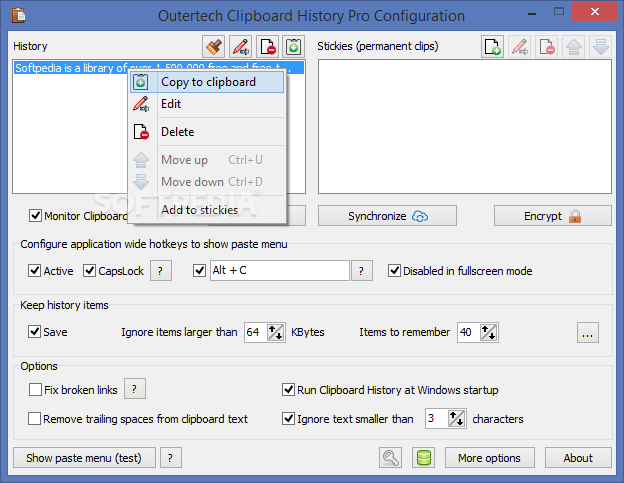The width and height of the screenshot is (624, 483).
Task: Click the edit sticky pencil icon
Action: coord(519,47)
